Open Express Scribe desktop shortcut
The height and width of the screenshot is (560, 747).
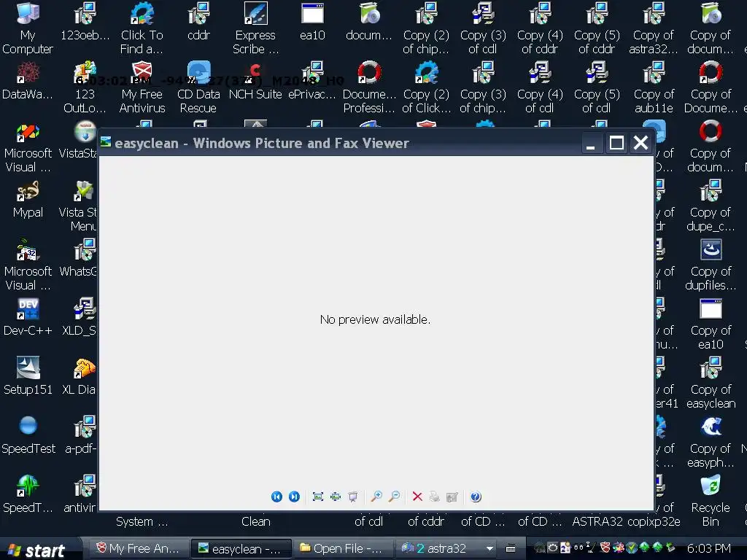coord(255,28)
